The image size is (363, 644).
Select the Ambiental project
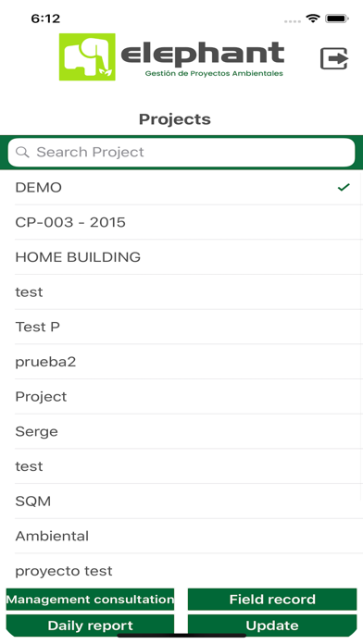coord(181,537)
